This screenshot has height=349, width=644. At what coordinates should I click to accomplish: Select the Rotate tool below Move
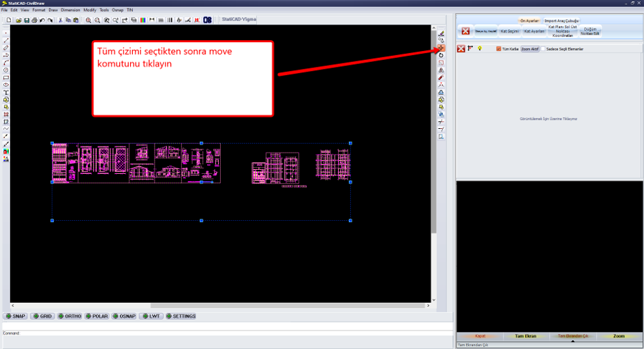pyautogui.click(x=441, y=55)
